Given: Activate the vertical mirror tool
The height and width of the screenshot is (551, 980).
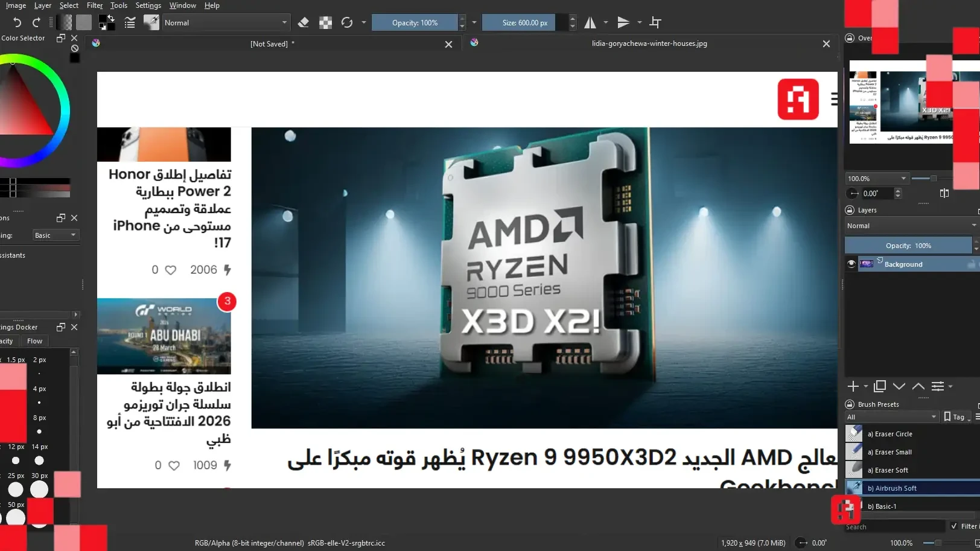Looking at the screenshot, I should (x=623, y=23).
